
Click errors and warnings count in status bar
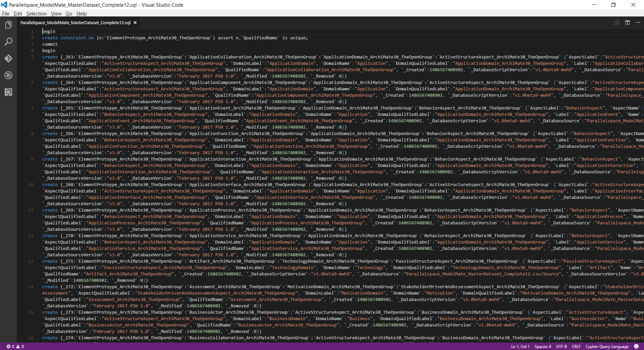[15, 346]
